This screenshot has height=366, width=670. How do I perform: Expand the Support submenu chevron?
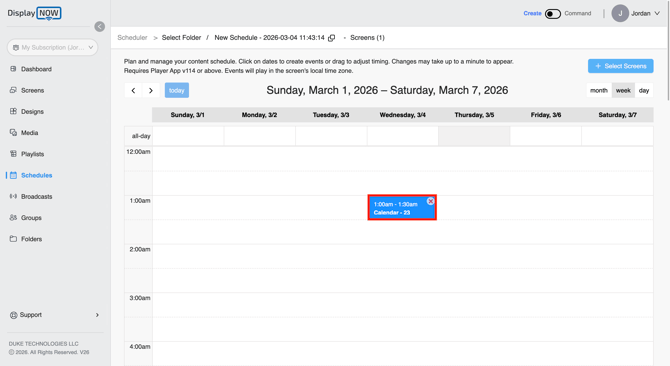coord(97,315)
